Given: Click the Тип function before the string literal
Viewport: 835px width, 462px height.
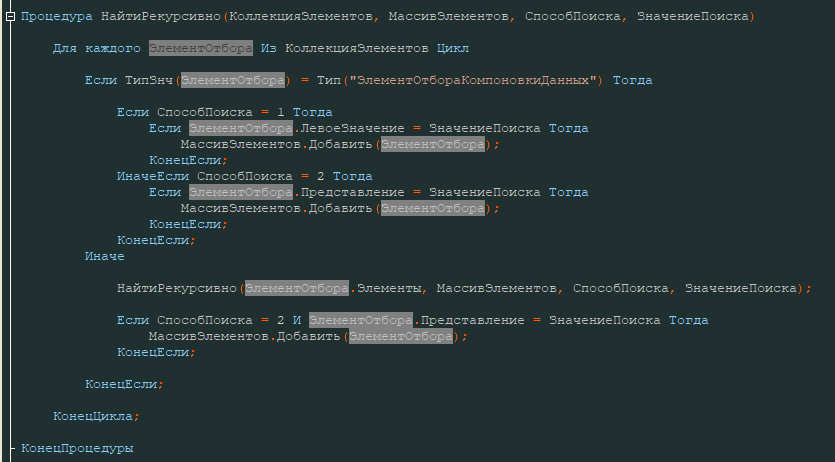Looking at the screenshot, I should (329, 80).
